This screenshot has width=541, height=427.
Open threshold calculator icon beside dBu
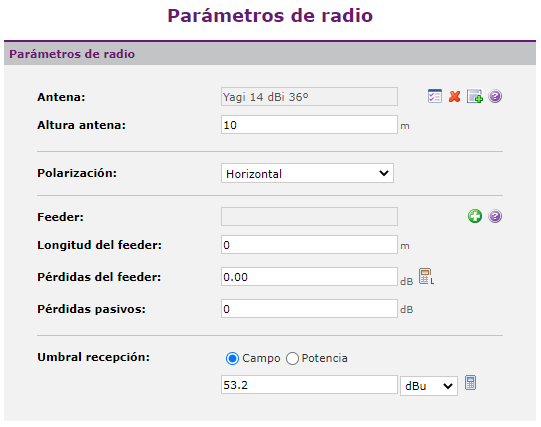point(470,383)
